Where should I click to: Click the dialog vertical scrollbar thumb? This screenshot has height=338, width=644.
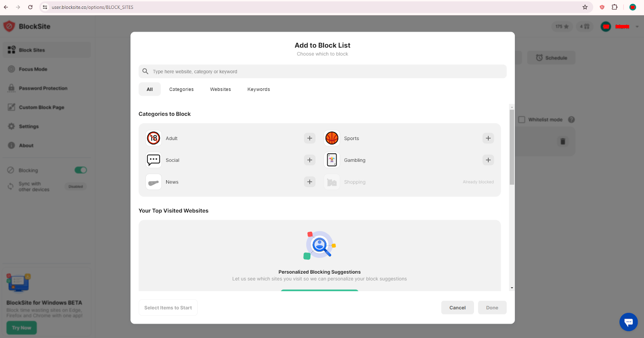512,147
